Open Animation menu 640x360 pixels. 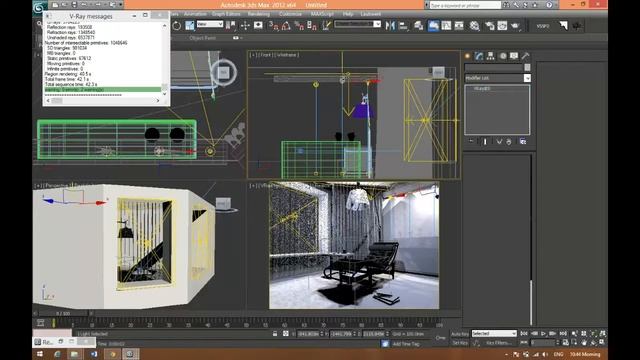point(195,14)
